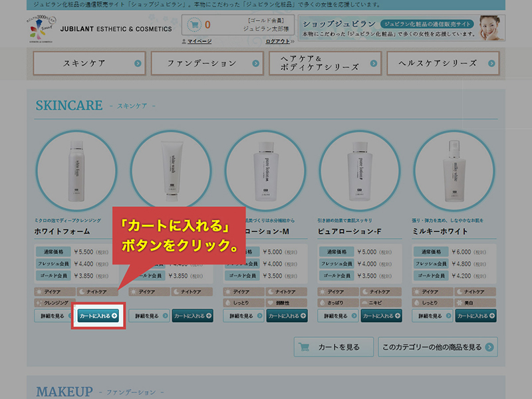Open the スキンケア category
The width and height of the screenshot is (532, 399).
(x=90, y=63)
